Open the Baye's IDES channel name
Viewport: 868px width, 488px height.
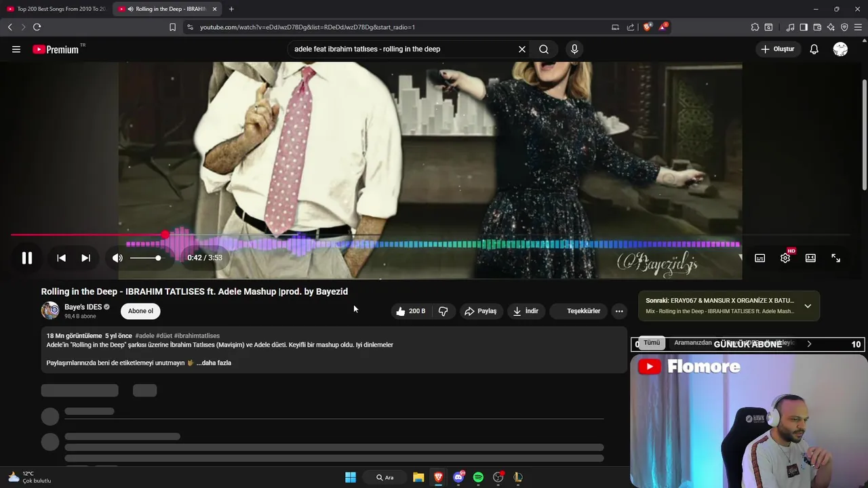point(83,307)
